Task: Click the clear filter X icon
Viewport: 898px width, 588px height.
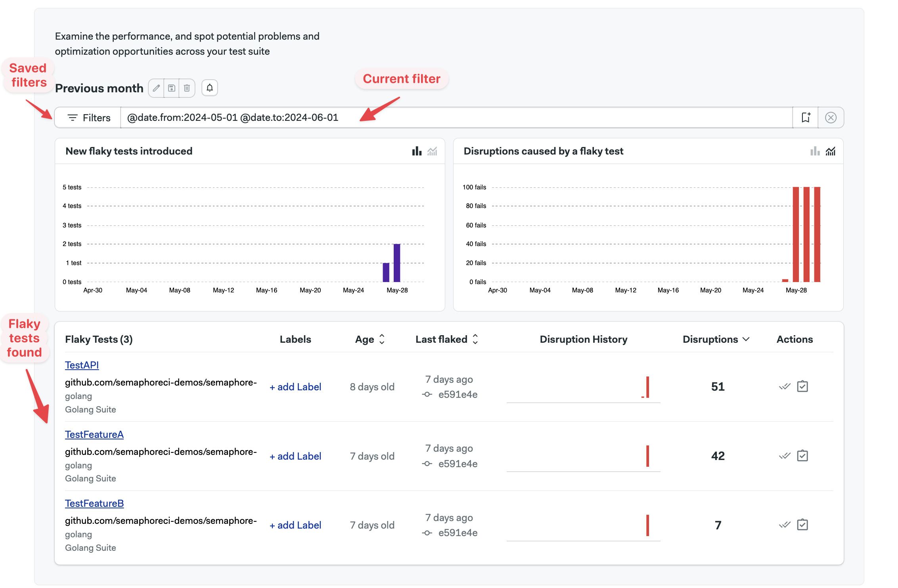Action: coord(831,117)
